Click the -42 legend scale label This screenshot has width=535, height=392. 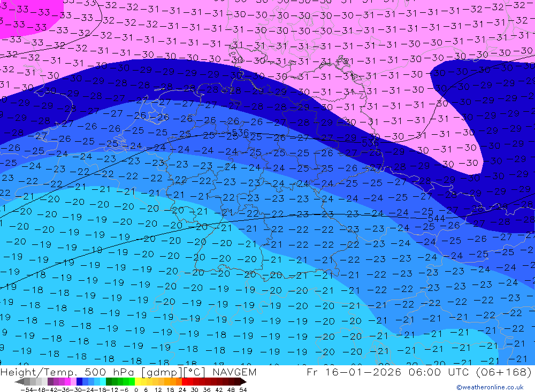pos(51,390)
